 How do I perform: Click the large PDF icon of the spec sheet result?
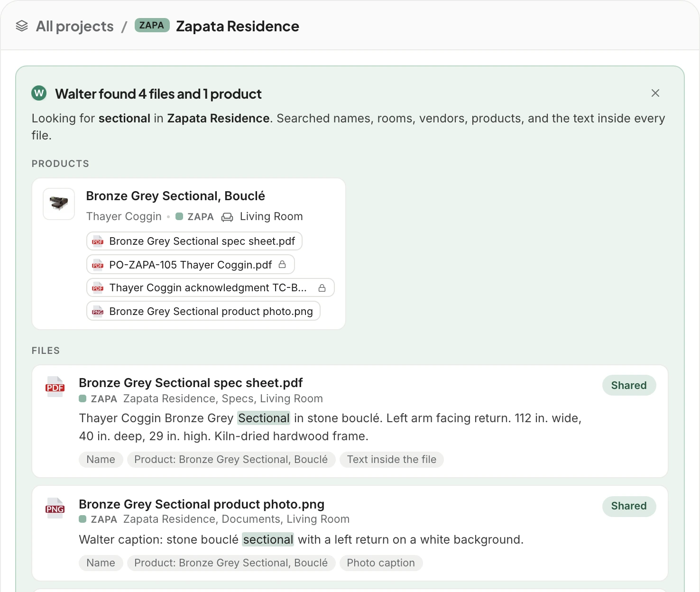[55, 387]
